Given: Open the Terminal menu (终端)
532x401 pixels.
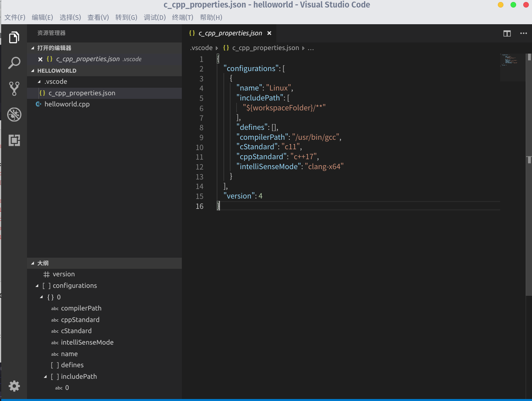Looking at the screenshot, I should [183, 17].
